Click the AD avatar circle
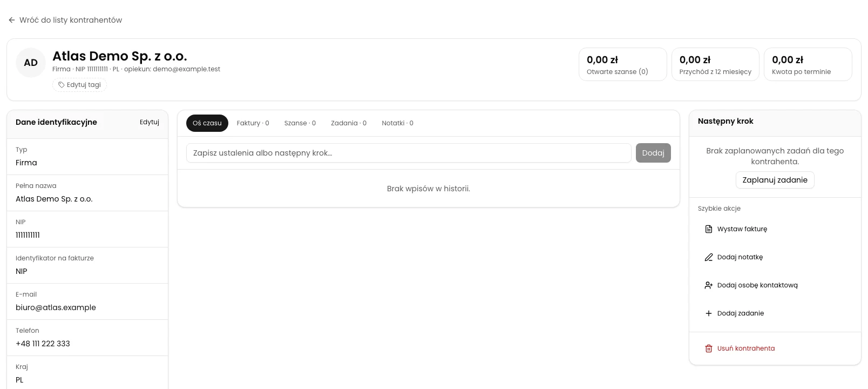Screen dimensions: 868x389 click(31, 63)
